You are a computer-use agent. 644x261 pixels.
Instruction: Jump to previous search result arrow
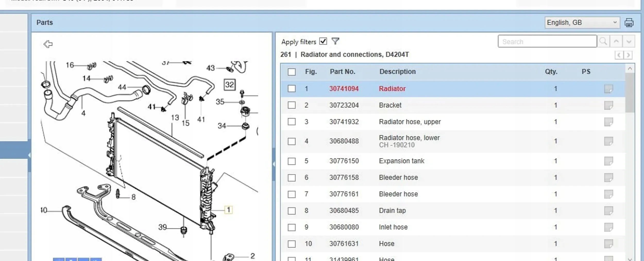pos(616,41)
